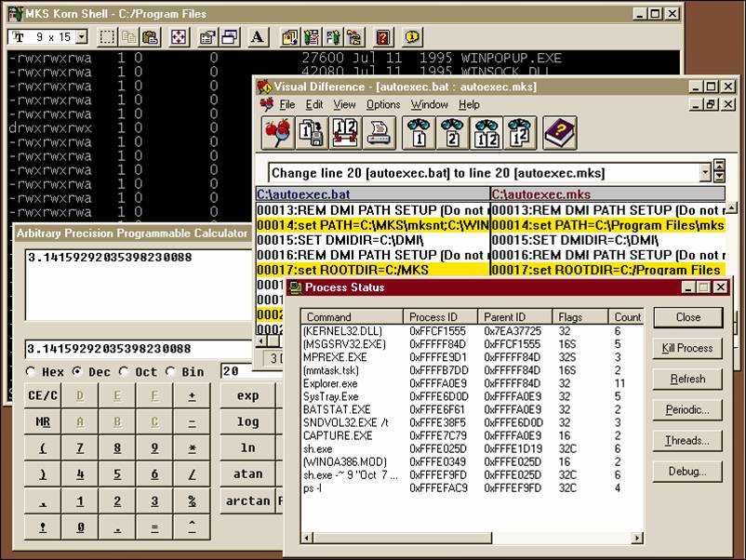Click the left scroll arrow in Process Status list
746x560 pixels.
308,538
